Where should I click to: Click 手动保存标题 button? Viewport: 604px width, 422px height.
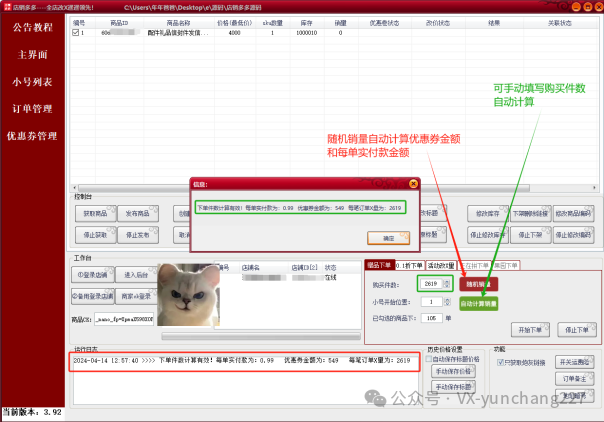(x=453, y=387)
